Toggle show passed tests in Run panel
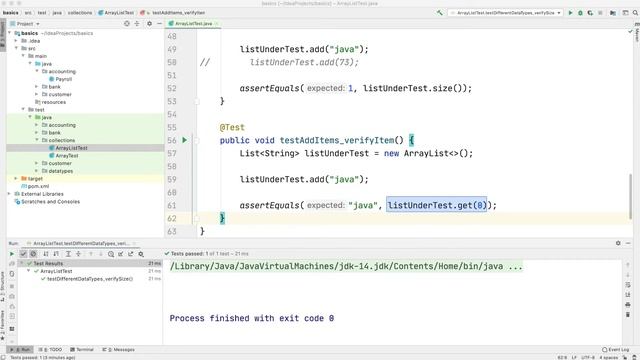 (x=23, y=254)
